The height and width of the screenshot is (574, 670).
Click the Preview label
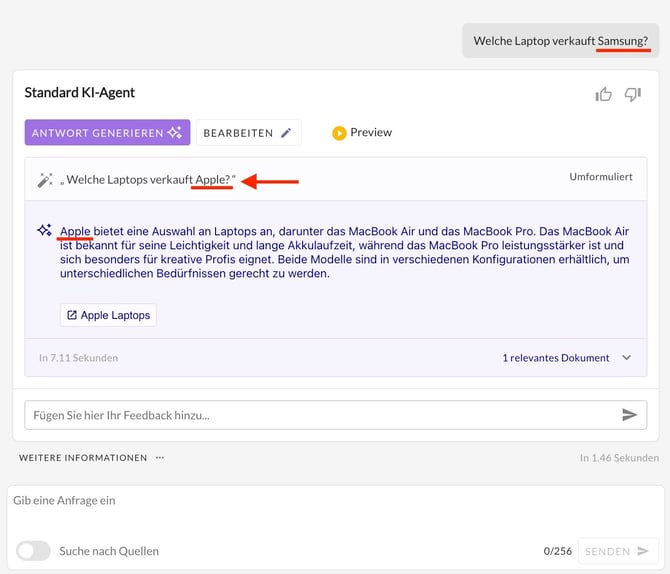coord(371,133)
